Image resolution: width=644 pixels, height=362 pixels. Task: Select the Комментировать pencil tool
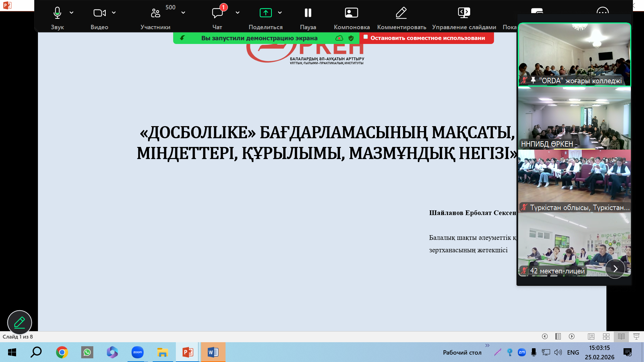coord(401,13)
